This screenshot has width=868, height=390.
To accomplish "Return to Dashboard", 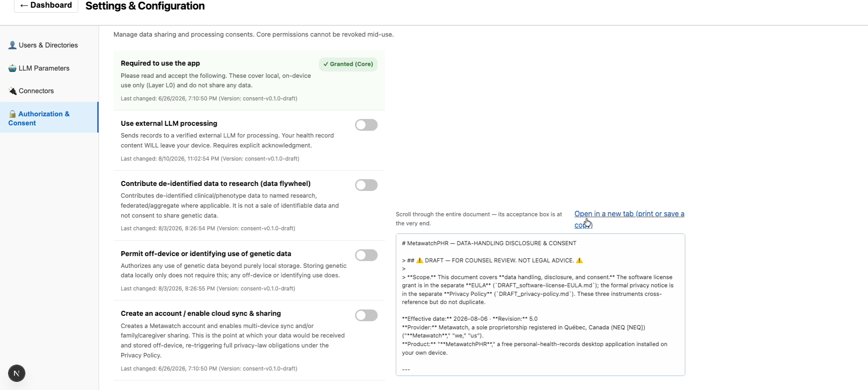I will [46, 5].
